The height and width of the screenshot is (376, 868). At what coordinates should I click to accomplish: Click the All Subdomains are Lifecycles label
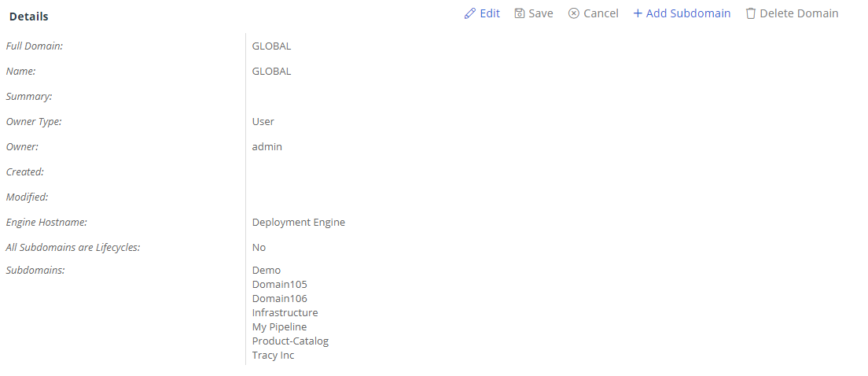coord(73,248)
